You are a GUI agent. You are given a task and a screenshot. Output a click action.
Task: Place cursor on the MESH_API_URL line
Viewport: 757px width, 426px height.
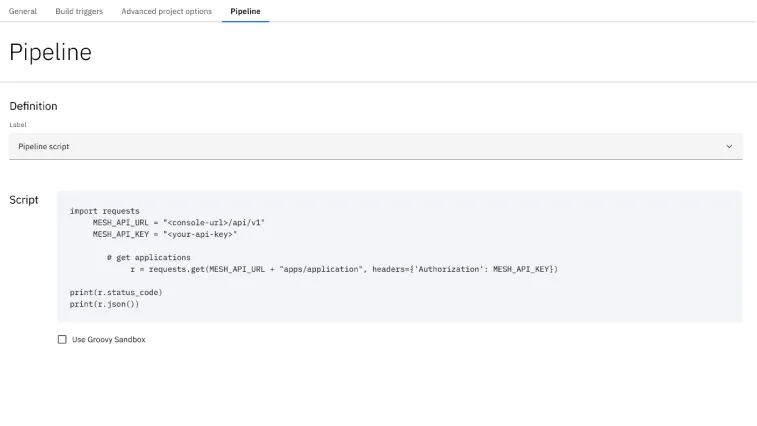coord(179,222)
